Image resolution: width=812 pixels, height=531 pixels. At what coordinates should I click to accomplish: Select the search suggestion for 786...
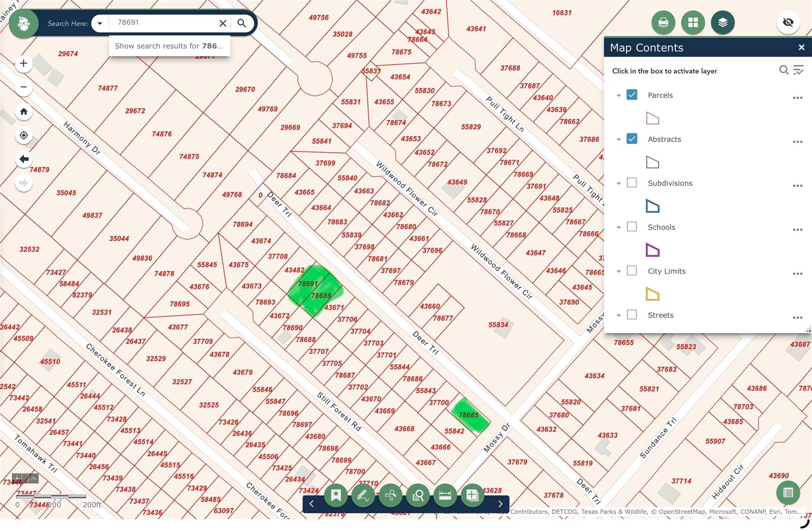pyautogui.click(x=169, y=46)
